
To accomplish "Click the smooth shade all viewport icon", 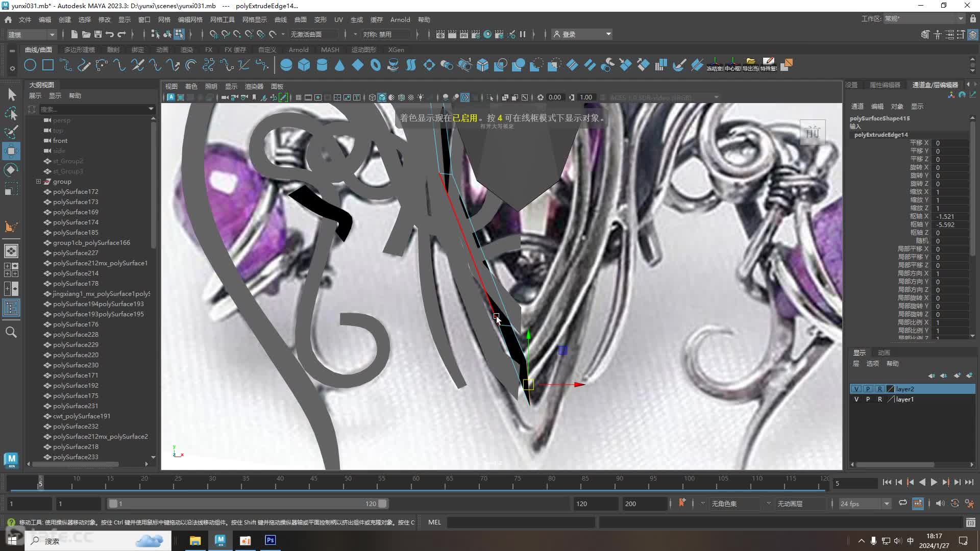I will pyautogui.click(x=382, y=97).
